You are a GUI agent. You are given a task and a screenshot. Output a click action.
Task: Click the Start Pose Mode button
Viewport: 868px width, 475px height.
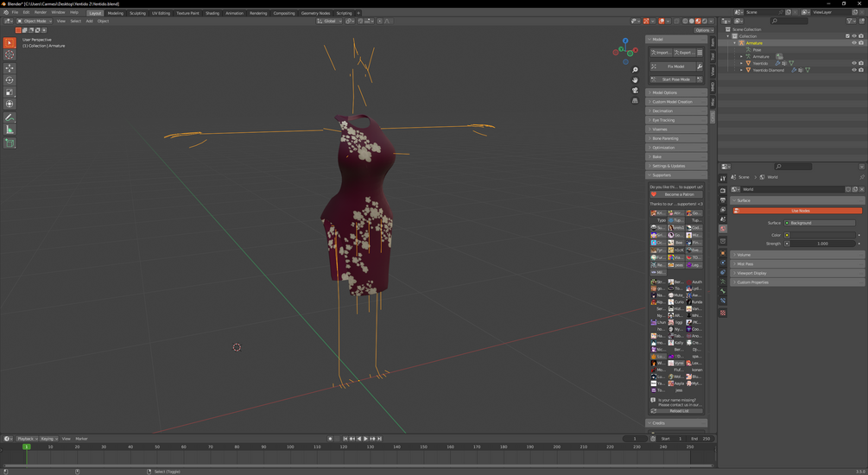coord(675,79)
